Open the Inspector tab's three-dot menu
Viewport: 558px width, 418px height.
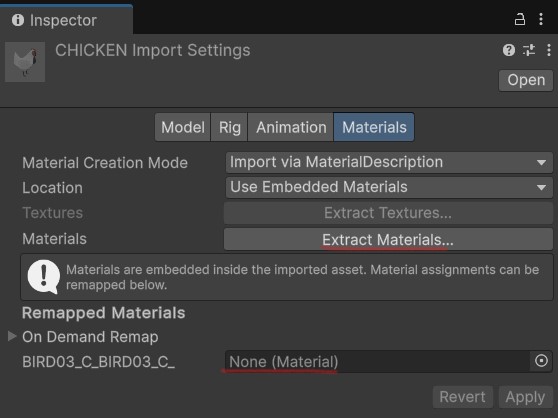coord(541,19)
